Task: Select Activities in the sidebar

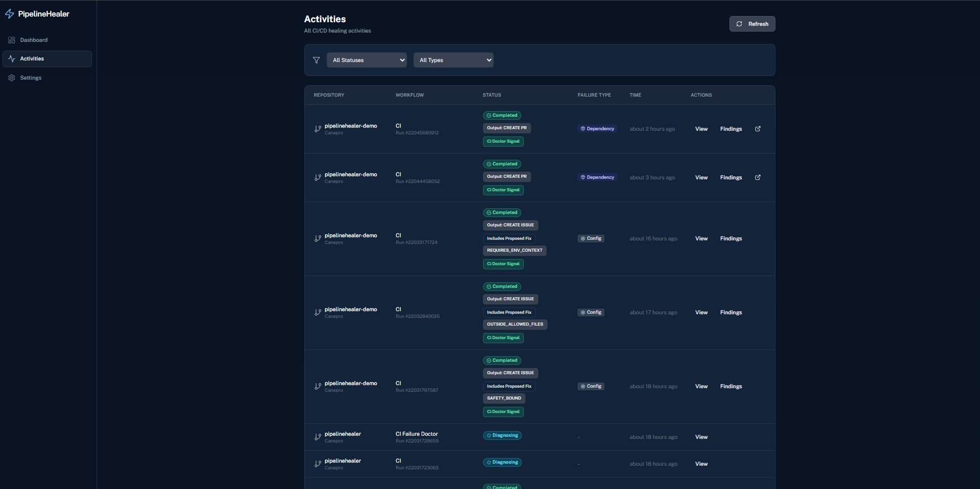Action: (x=47, y=59)
